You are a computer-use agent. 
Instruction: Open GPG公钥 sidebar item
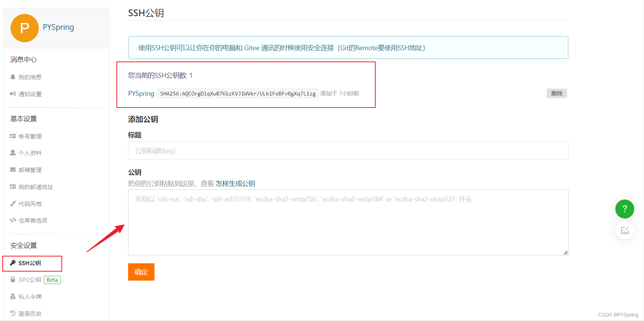[30, 280]
